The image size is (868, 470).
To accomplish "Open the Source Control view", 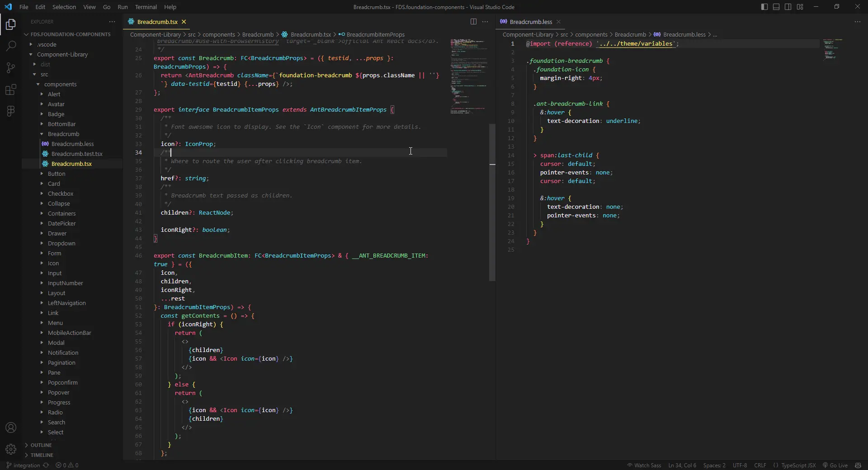I will tap(11, 68).
